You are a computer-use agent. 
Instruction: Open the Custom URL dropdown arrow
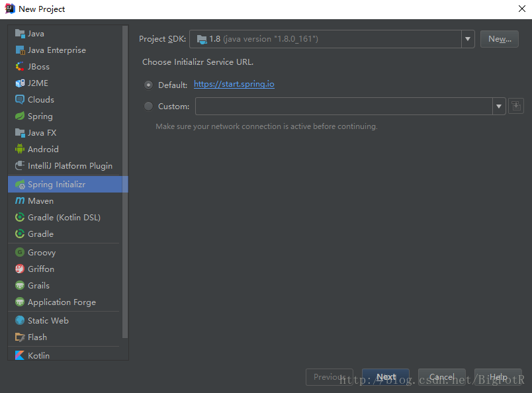point(499,107)
